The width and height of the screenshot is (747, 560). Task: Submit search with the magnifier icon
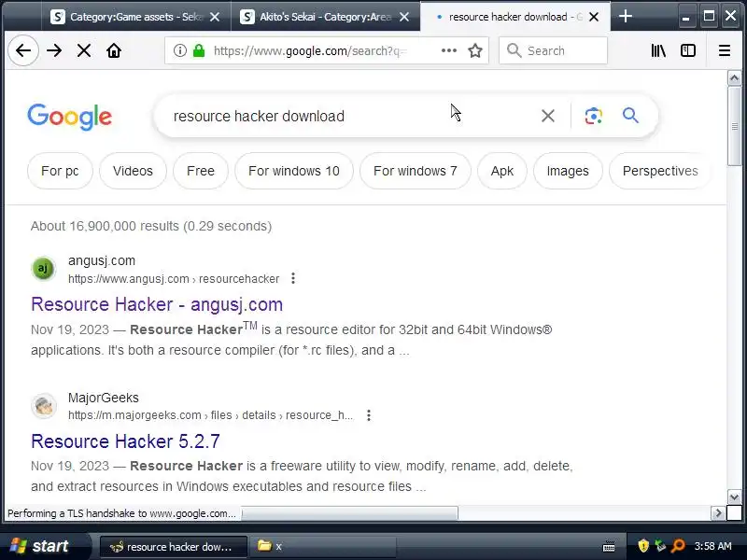[x=630, y=116]
